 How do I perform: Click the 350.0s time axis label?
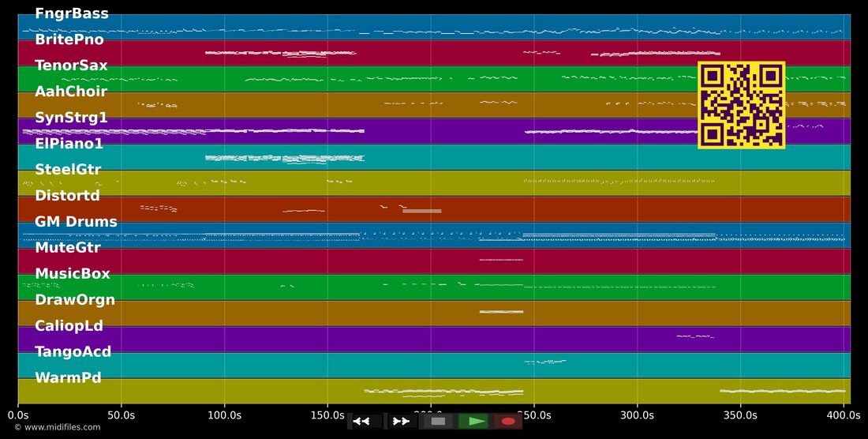(x=740, y=415)
